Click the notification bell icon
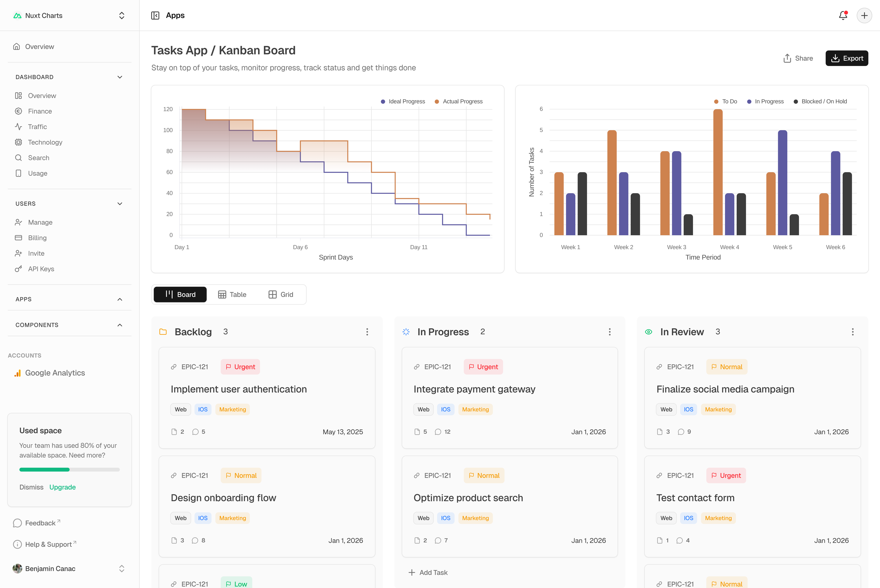 [843, 15]
